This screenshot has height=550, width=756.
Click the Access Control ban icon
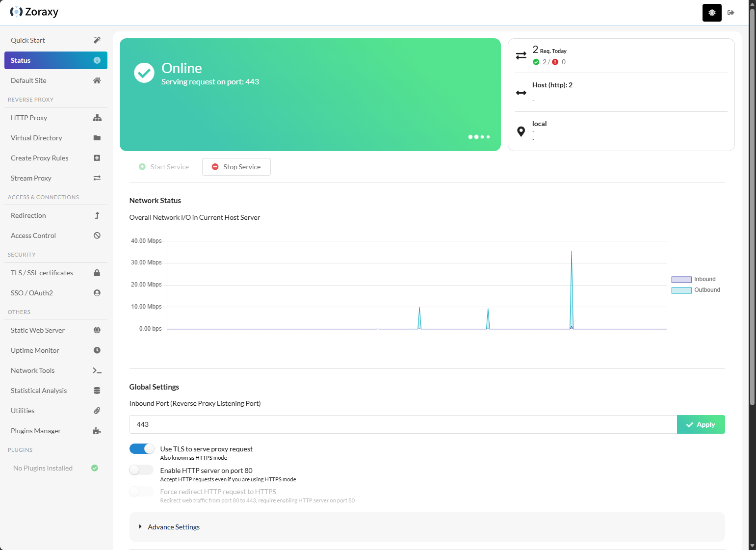97,236
